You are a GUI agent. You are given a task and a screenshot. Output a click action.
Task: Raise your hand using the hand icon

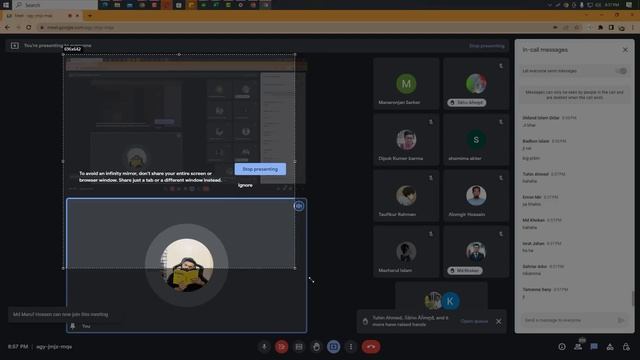tap(316, 347)
